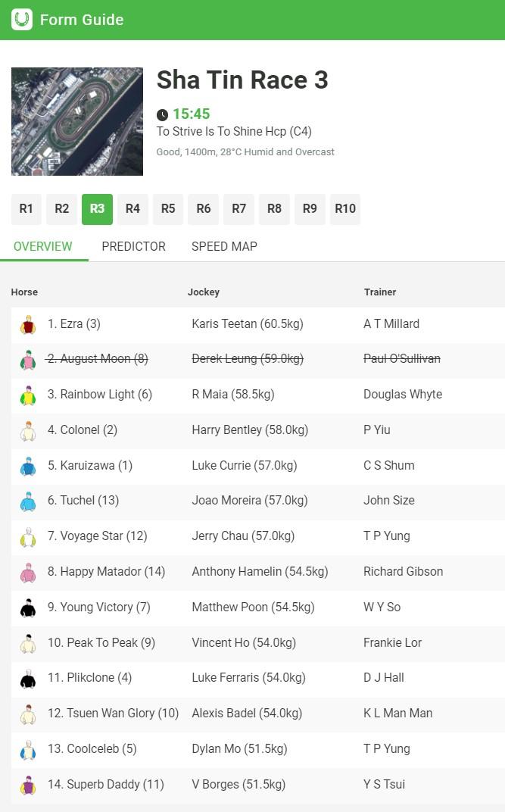Click jockey Vincent Ho's name
This screenshot has width=505, height=812.
point(244,642)
